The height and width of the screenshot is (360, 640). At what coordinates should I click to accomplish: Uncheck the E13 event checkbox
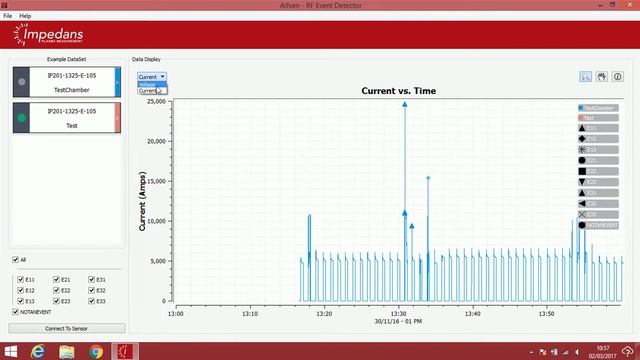[21, 301]
